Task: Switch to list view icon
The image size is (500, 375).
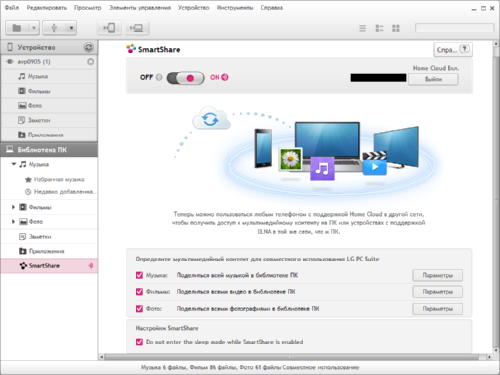Action: point(362,28)
